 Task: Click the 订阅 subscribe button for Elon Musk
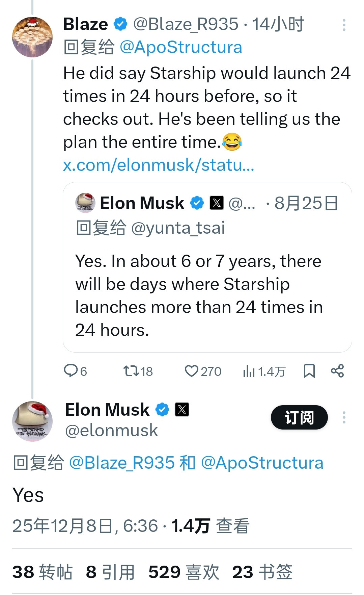pos(299,418)
